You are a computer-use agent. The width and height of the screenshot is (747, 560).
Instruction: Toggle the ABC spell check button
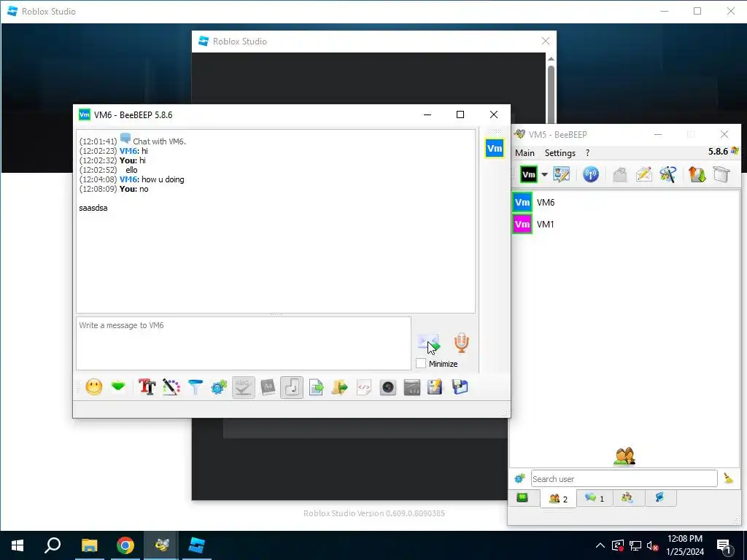(x=244, y=386)
